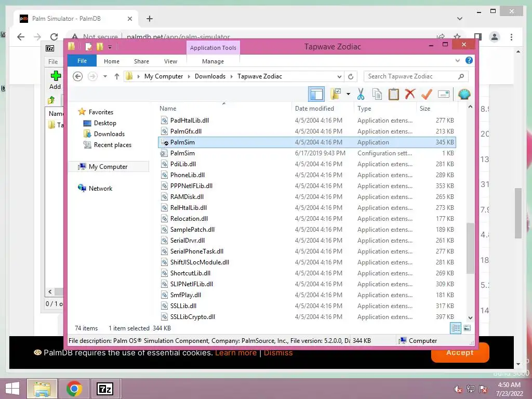Screen dimensions: 532x399
Task: Click the Explorer help question mark
Action: pos(469,60)
